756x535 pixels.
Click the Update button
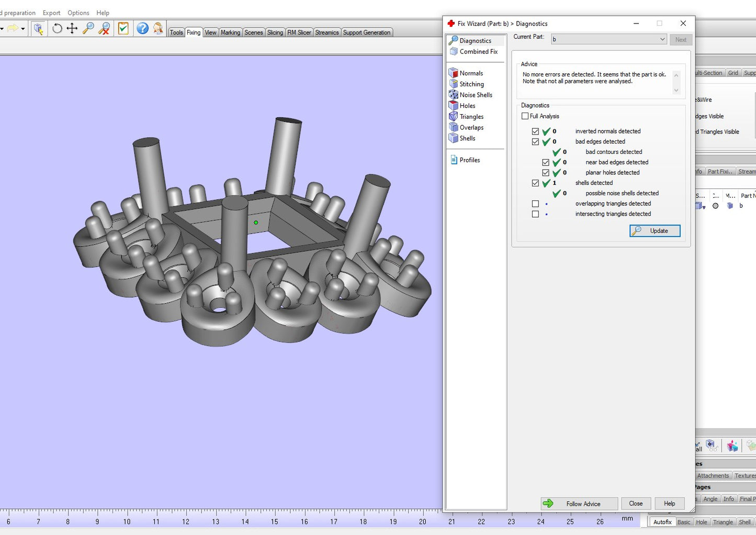tap(655, 231)
